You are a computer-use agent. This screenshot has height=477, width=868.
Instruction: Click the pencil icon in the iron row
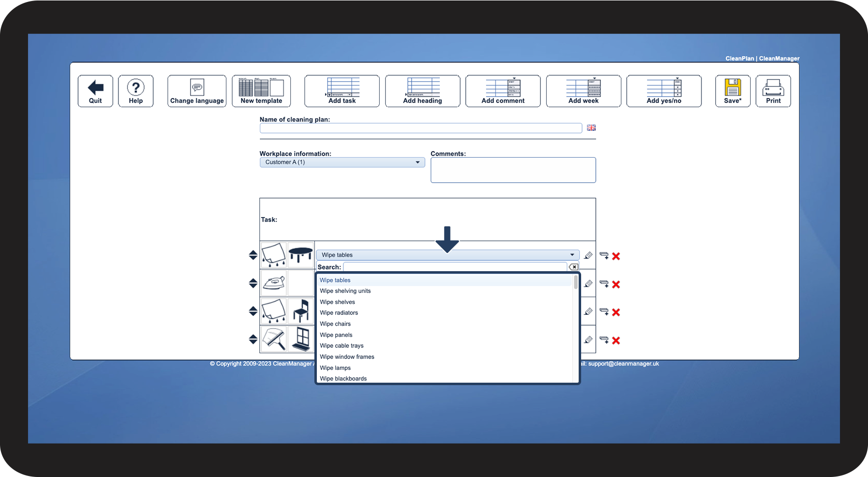pos(588,283)
